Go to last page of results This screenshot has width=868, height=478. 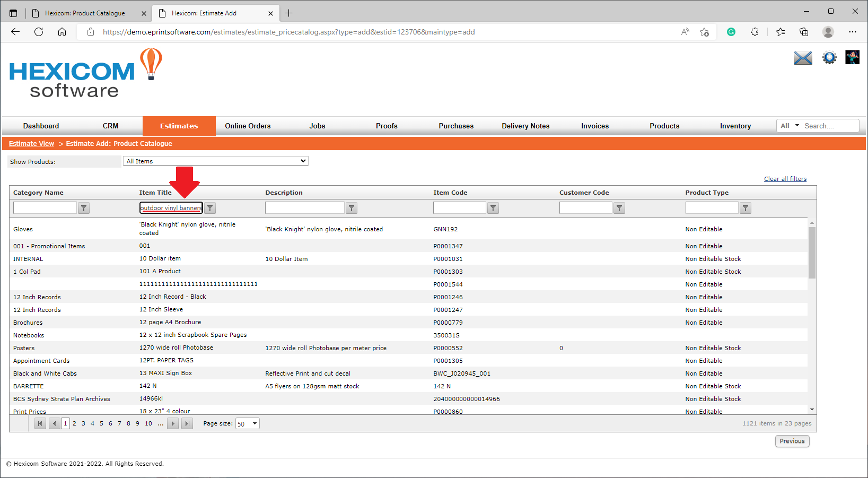pyautogui.click(x=187, y=423)
